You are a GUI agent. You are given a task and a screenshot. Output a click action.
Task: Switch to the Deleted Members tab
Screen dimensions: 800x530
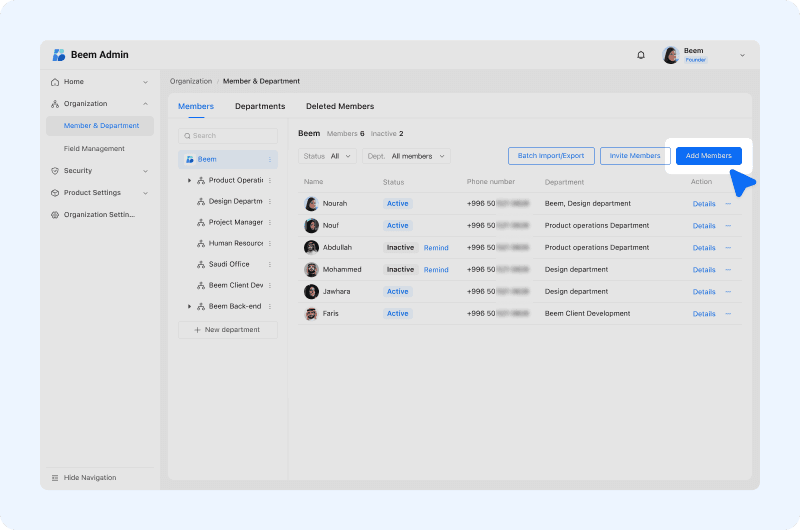[x=340, y=107]
